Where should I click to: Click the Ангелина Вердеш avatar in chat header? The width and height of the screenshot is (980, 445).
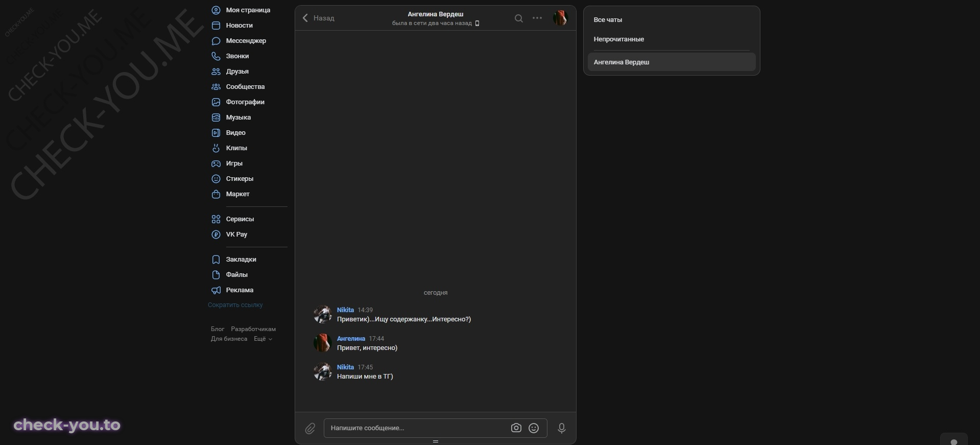pyautogui.click(x=560, y=18)
